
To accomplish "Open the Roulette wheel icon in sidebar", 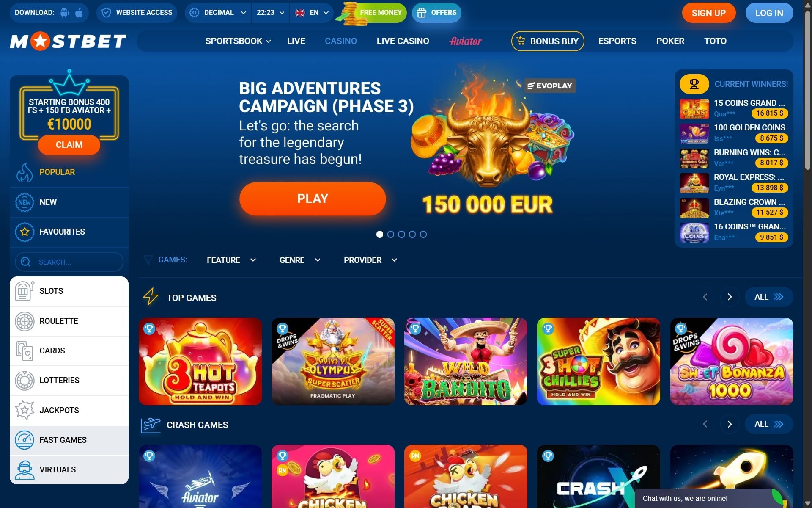I will [x=25, y=321].
